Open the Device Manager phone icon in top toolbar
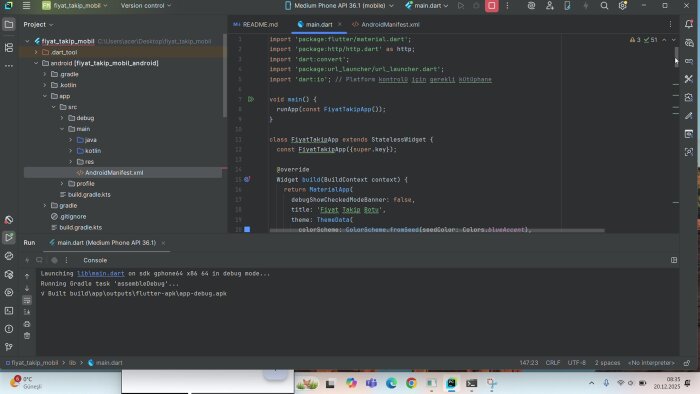700x394 pixels. click(x=567, y=6)
